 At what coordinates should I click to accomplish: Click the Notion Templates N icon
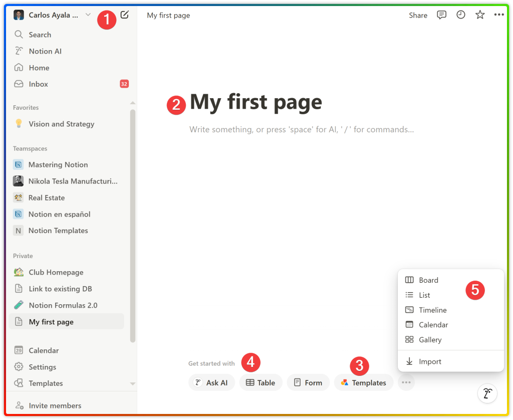tap(19, 231)
